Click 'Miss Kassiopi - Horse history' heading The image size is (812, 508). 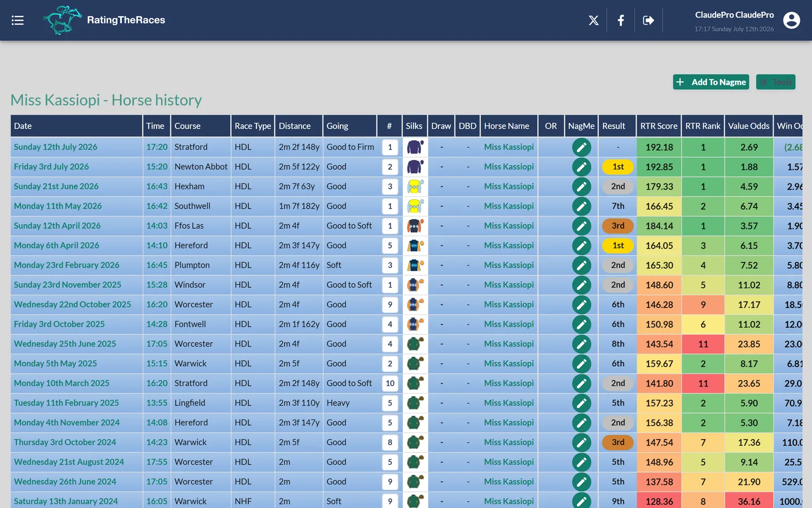106,100
